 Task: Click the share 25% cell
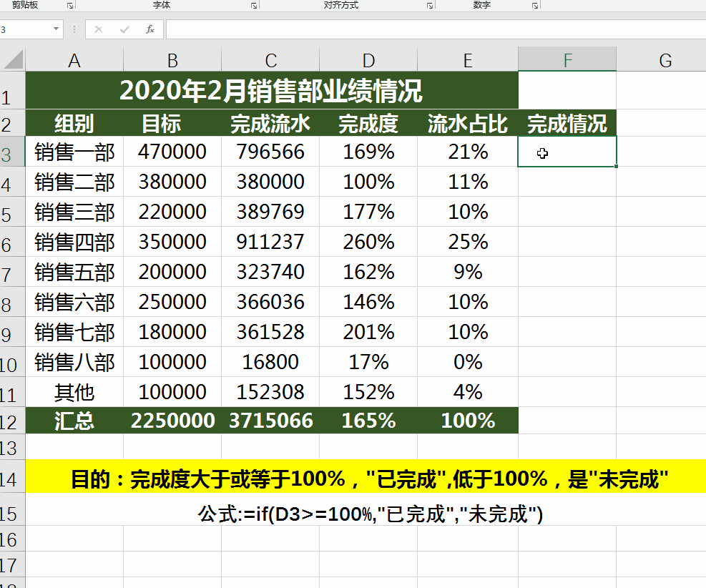(x=468, y=242)
